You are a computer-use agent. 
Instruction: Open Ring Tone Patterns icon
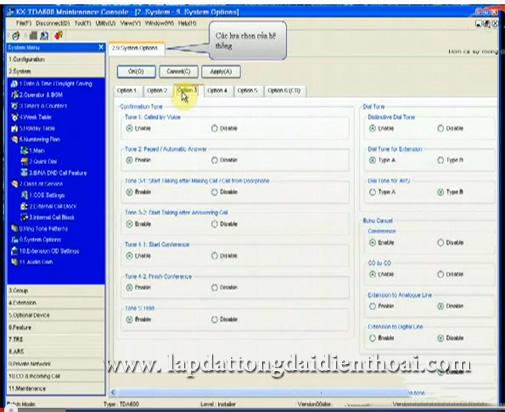pos(14,229)
